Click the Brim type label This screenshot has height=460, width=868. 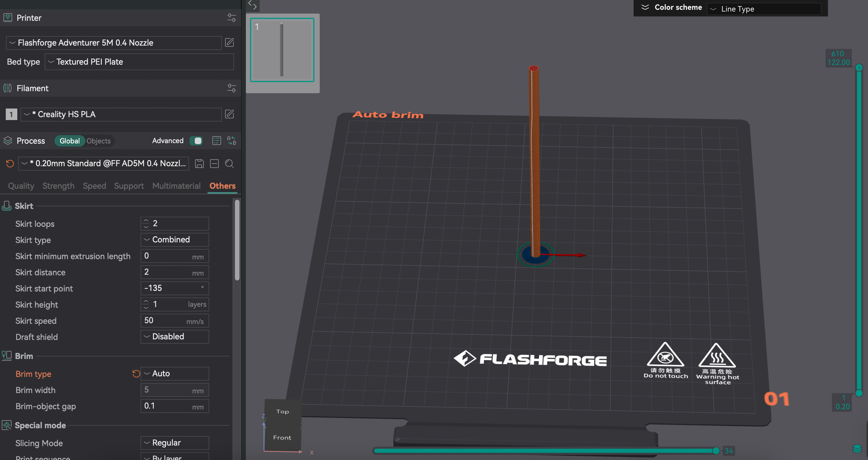(33, 374)
